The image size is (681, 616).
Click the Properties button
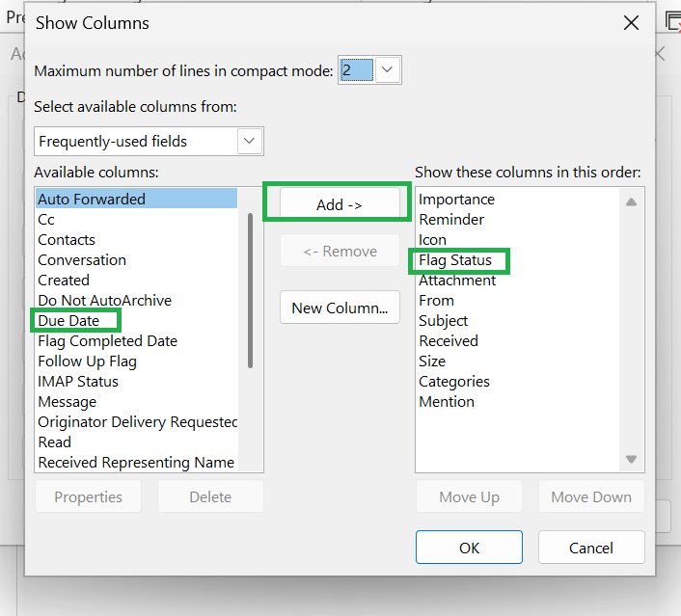tap(88, 496)
